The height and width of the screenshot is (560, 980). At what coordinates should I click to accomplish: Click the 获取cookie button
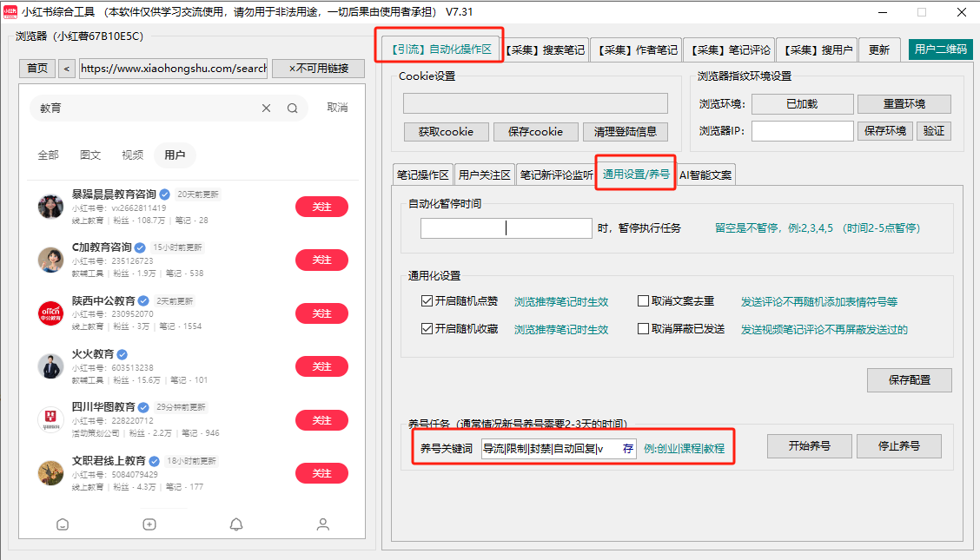tap(446, 132)
